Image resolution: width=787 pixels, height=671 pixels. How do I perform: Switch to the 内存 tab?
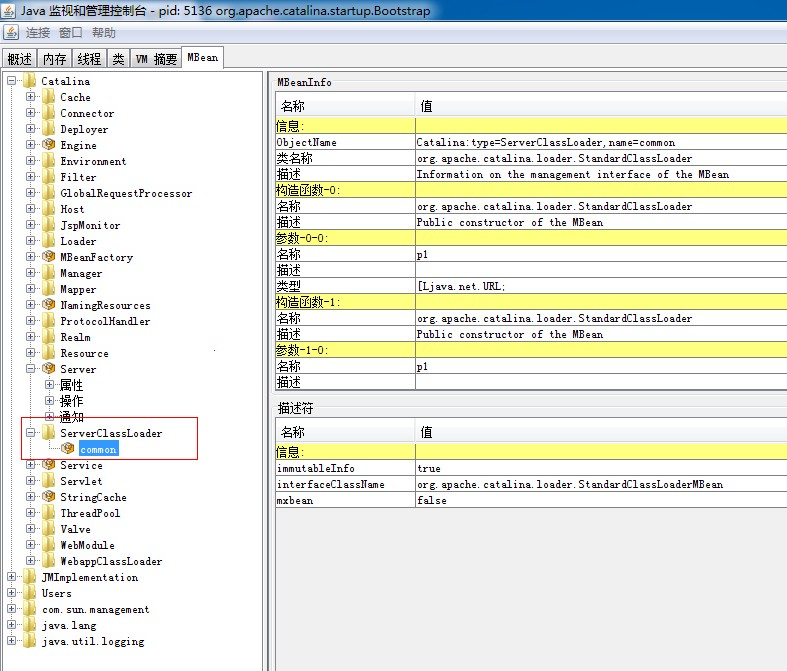(54, 59)
